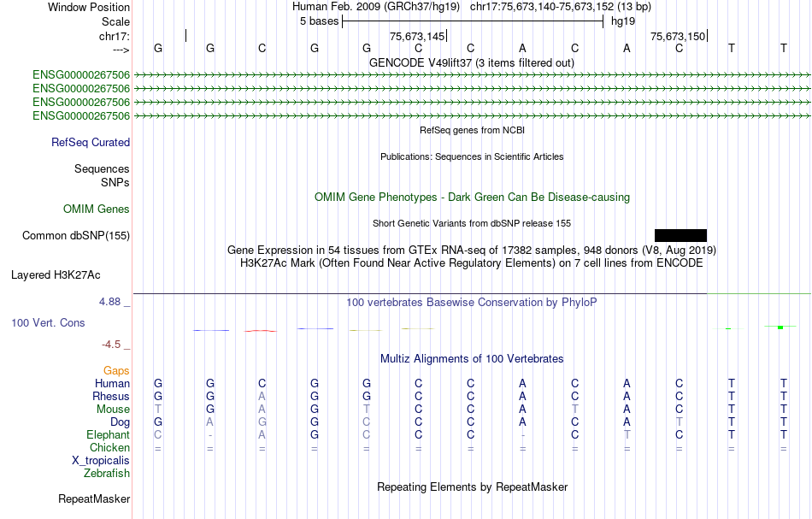Click the RepeatMasker track label
The height and width of the screenshot is (519, 812).
[94, 499]
